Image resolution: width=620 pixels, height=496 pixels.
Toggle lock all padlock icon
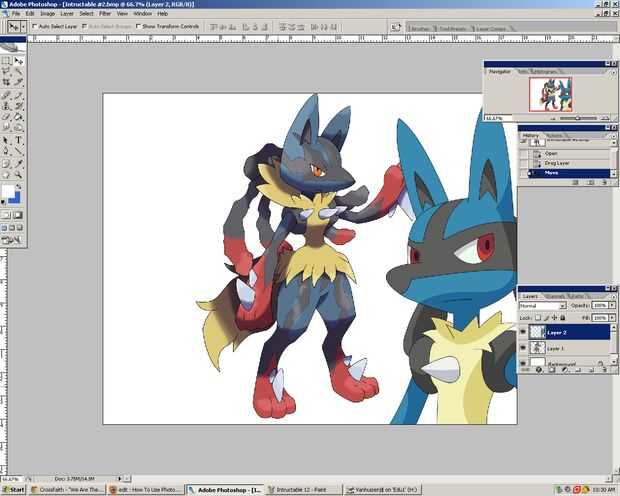(x=562, y=318)
